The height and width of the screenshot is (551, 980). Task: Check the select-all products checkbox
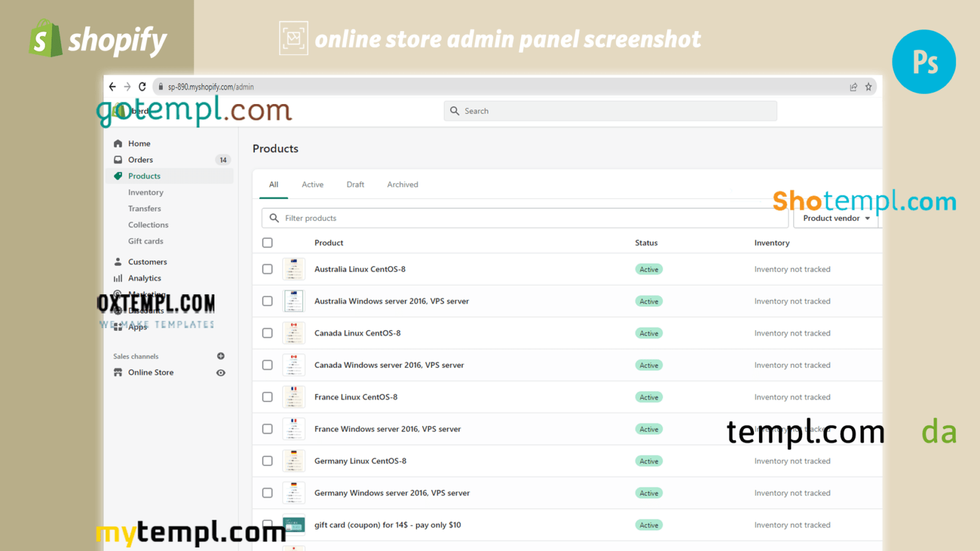pyautogui.click(x=268, y=242)
